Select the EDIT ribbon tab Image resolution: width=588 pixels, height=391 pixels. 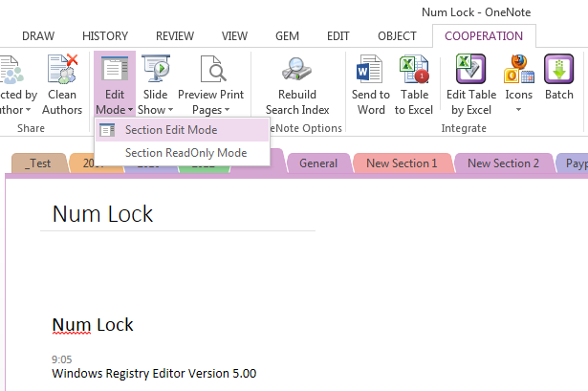point(338,36)
